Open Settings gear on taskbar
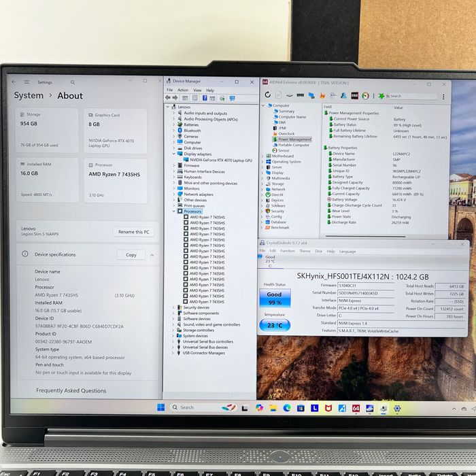 tap(397, 409)
